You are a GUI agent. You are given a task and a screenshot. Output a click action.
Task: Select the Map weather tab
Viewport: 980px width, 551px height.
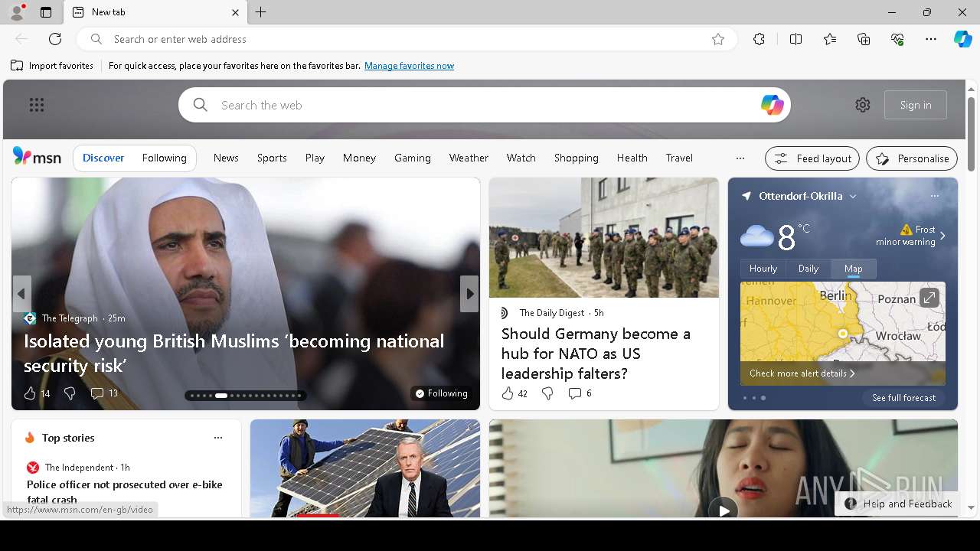[x=854, y=269]
